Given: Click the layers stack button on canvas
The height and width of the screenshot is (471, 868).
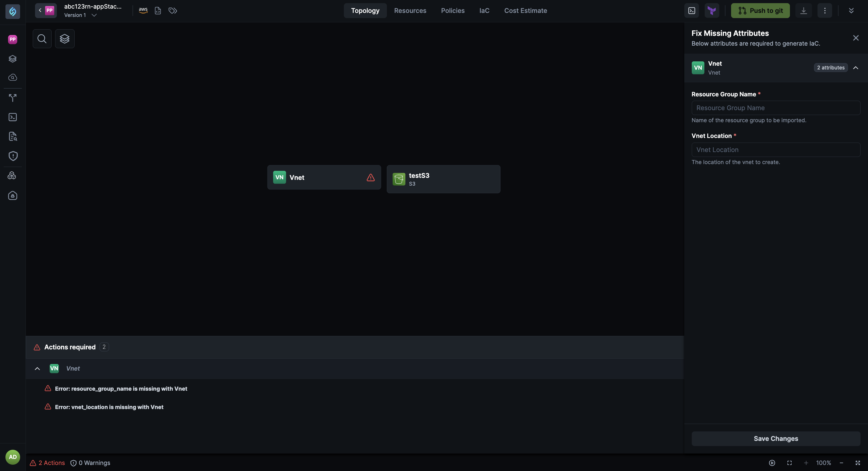Looking at the screenshot, I should click(64, 39).
